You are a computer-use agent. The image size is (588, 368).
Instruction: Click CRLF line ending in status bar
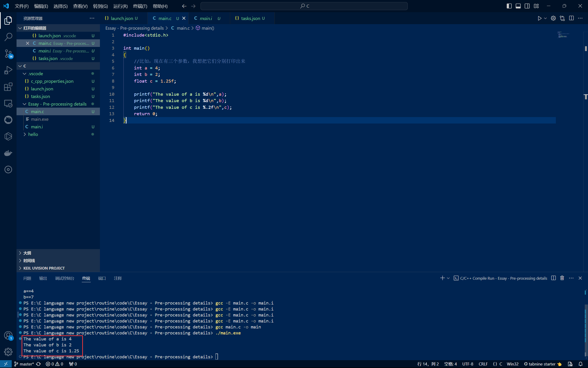tap(483, 364)
